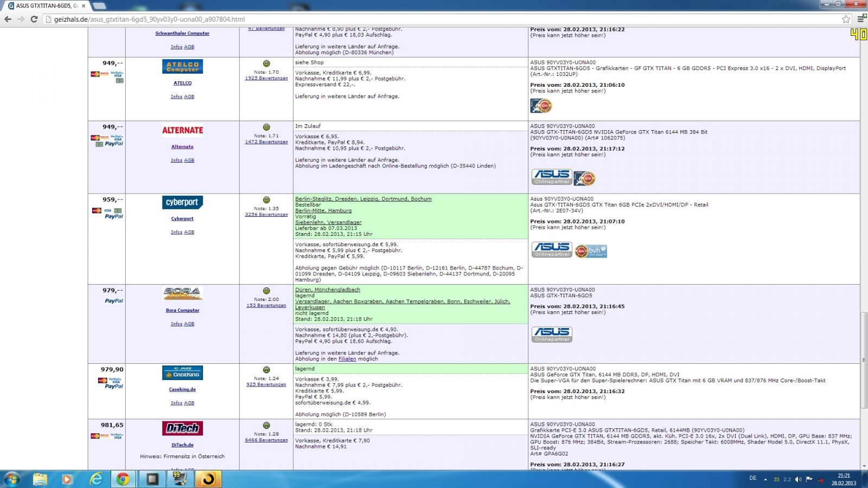
Task: Click the rating smiley in the ATELCO row
Action: [x=266, y=63]
